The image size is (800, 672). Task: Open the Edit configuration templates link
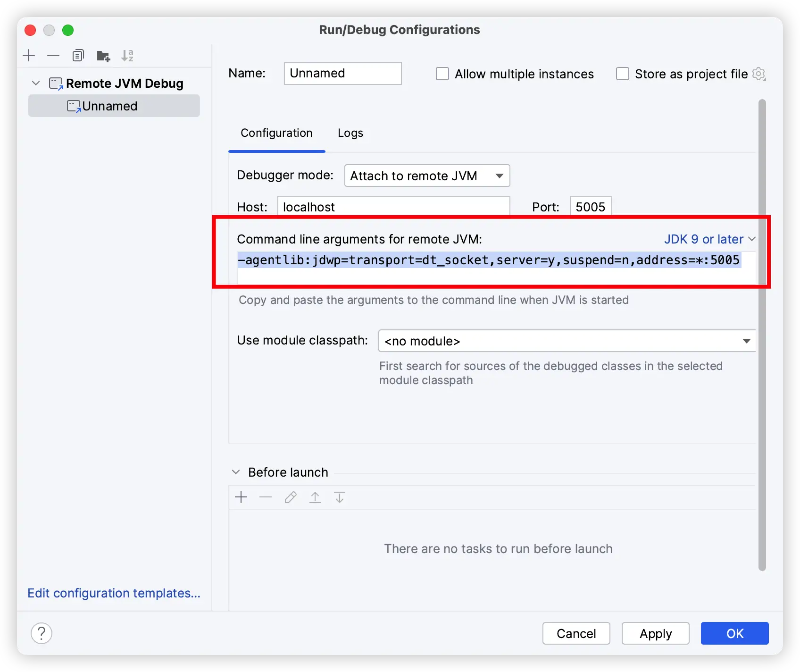click(114, 593)
